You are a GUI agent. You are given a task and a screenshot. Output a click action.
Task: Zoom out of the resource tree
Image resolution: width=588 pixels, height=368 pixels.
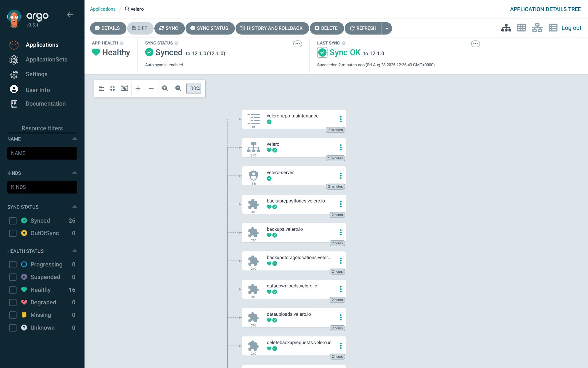tap(178, 88)
